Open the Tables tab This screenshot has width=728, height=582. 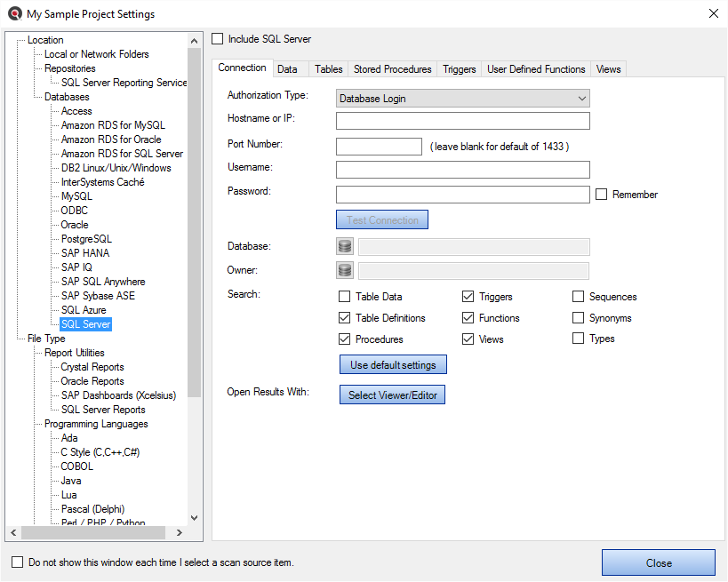pyautogui.click(x=329, y=69)
